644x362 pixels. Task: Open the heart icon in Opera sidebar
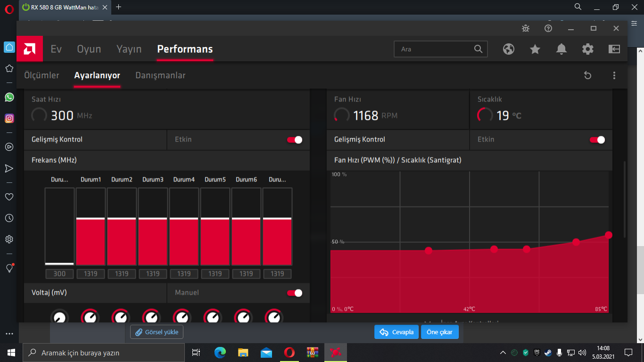(9, 197)
